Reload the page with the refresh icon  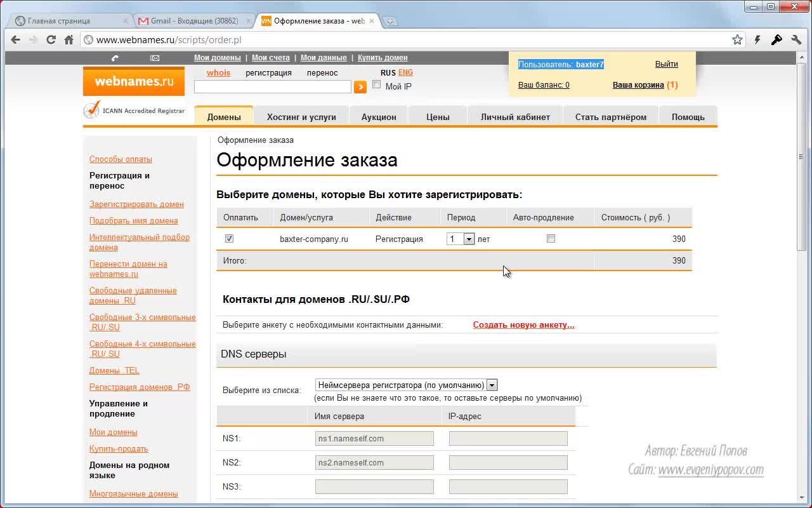coord(51,40)
